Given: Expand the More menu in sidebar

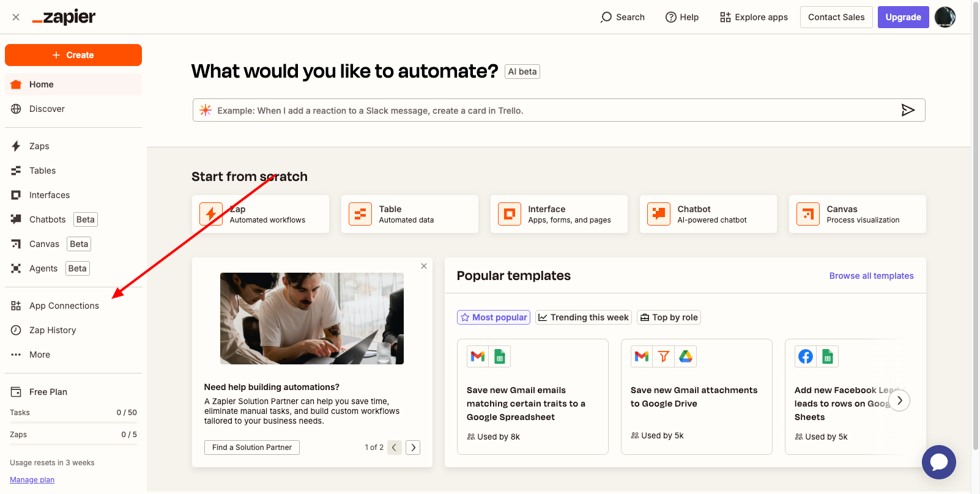Looking at the screenshot, I should tap(73, 355).
